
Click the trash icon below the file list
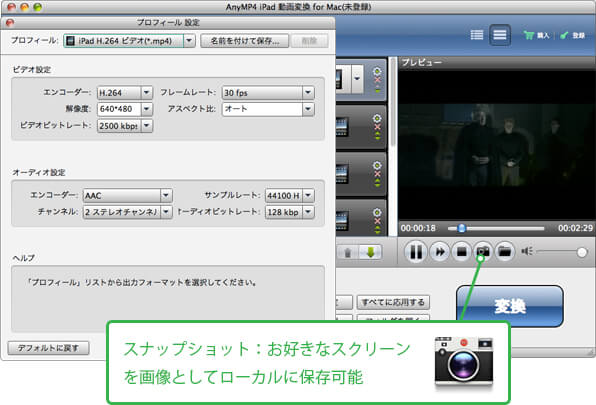(347, 253)
